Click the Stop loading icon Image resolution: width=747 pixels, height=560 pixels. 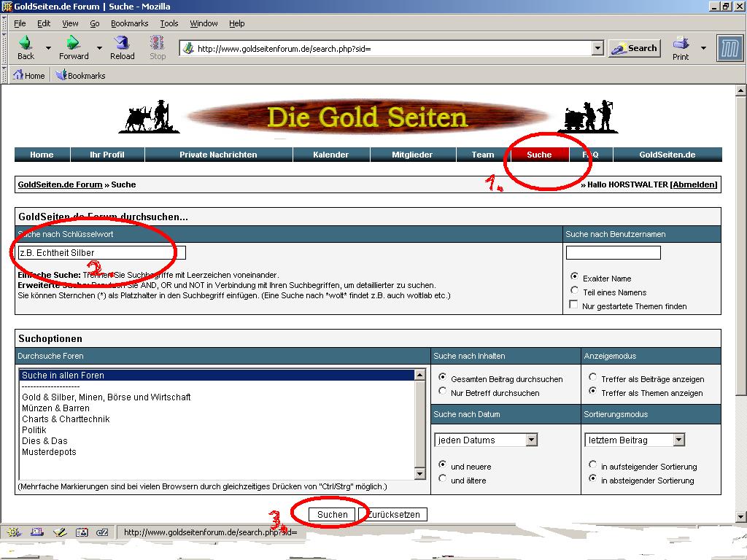[x=158, y=42]
